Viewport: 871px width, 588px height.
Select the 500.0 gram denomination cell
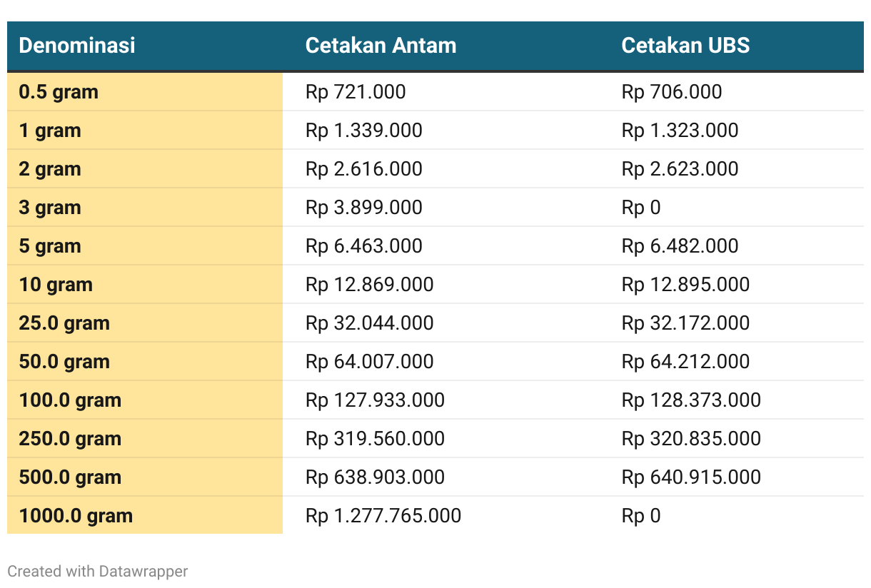(x=145, y=477)
